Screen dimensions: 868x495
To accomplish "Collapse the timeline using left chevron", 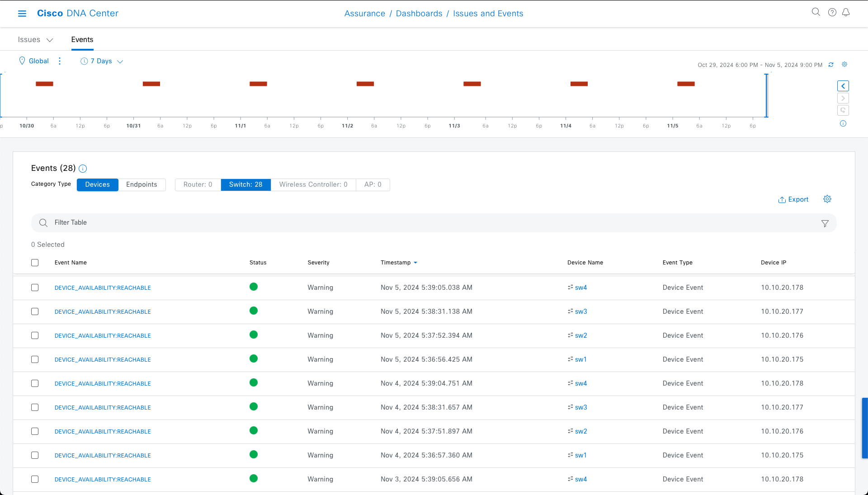I will point(844,86).
